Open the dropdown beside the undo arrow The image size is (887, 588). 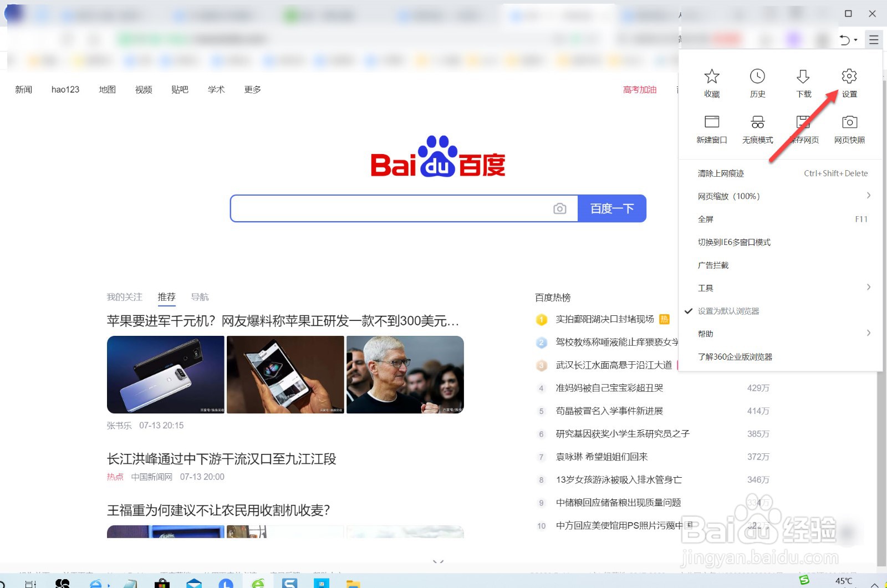[x=856, y=40]
